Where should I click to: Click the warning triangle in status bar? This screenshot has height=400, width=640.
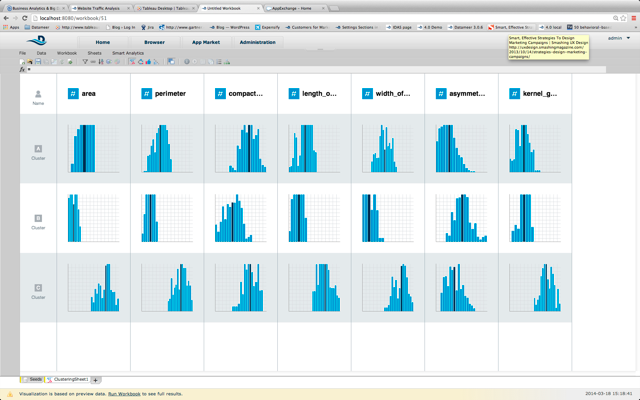pyautogui.click(x=10, y=394)
